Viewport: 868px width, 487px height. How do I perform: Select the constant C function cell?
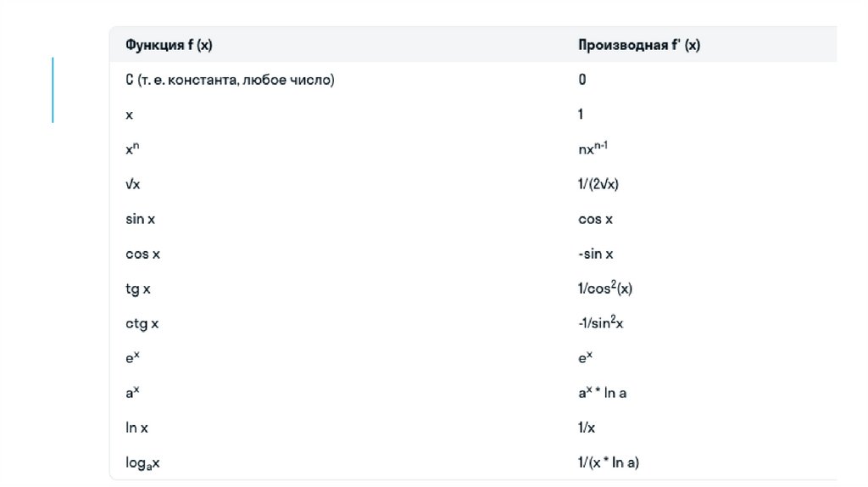[230, 80]
